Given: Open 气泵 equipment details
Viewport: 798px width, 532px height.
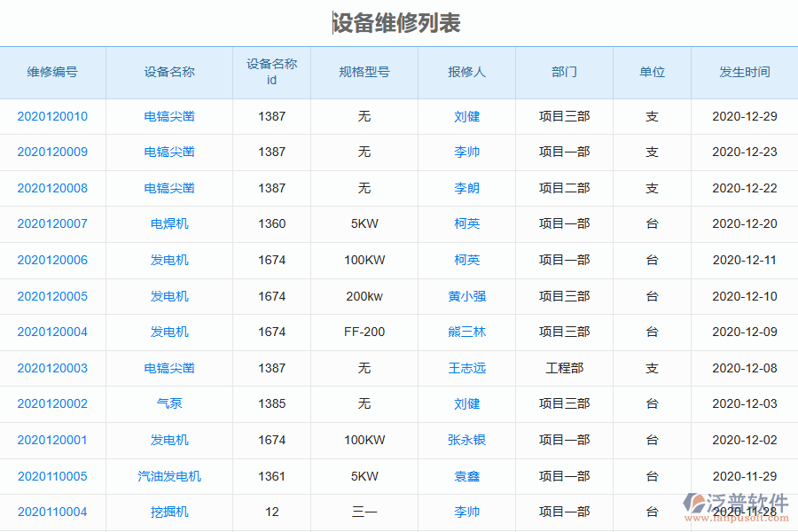Looking at the screenshot, I should [x=168, y=403].
